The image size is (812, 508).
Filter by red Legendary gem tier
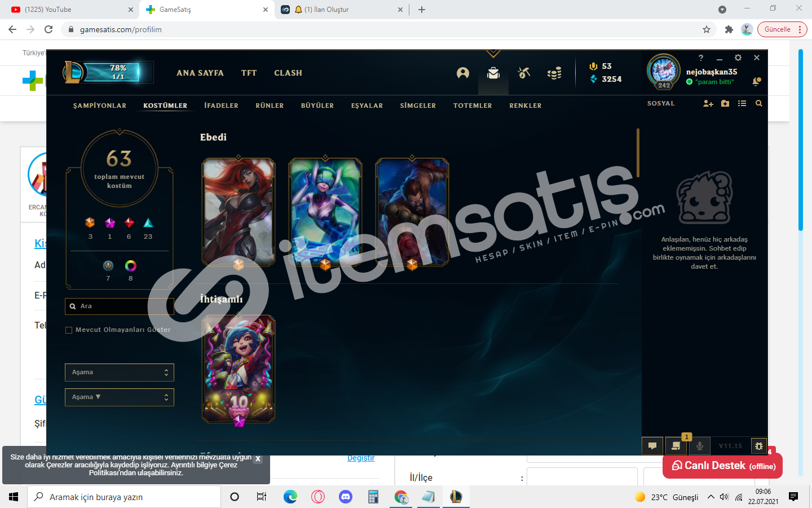tap(129, 222)
